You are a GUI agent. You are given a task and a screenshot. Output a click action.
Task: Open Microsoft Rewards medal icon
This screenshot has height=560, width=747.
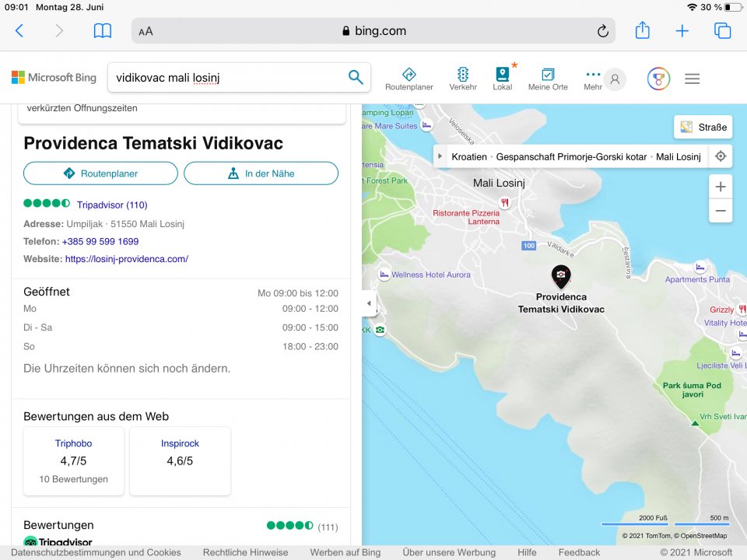(658, 79)
